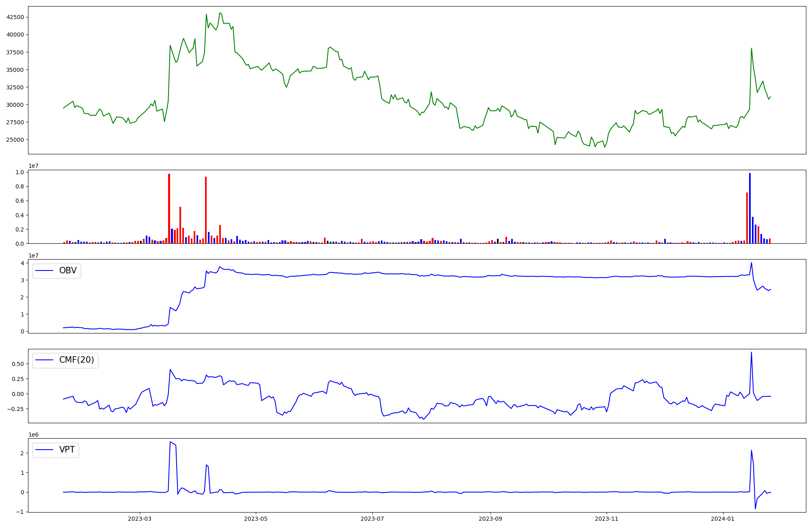Image resolution: width=812 pixels, height=528 pixels.
Task: Click the tallest red volume bar in March
Action: [x=169, y=208]
